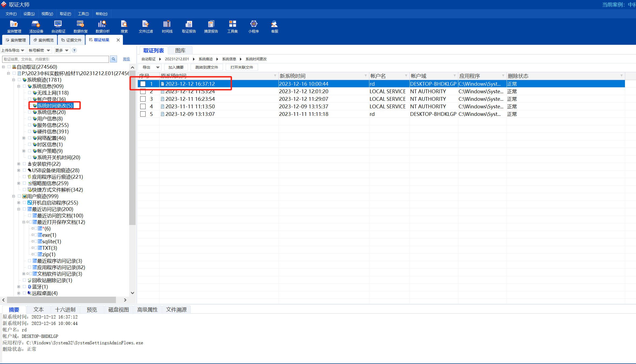Click the 高级 advanced search link
The image size is (636, 364).
coord(126,59)
